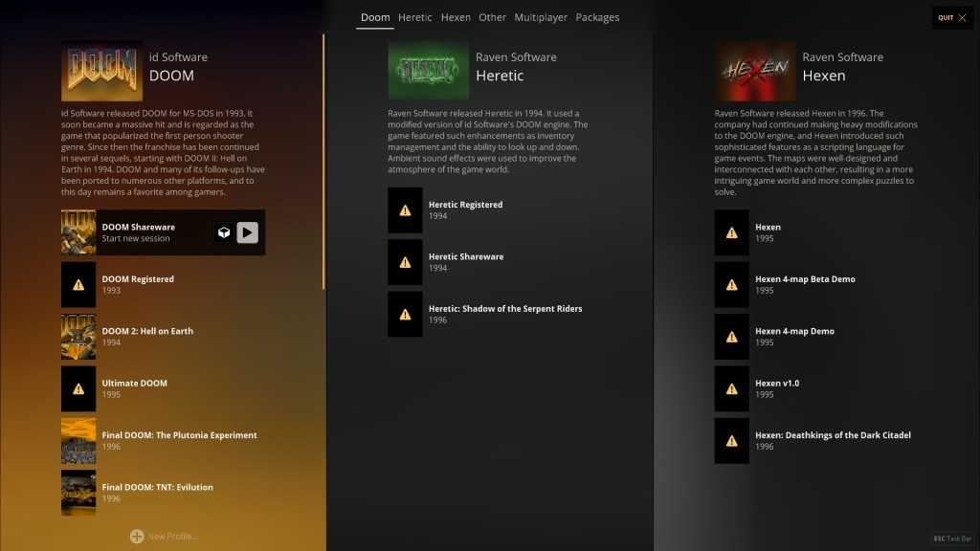Click the plus icon for New Profile
This screenshot has width=980, height=551.
click(137, 536)
